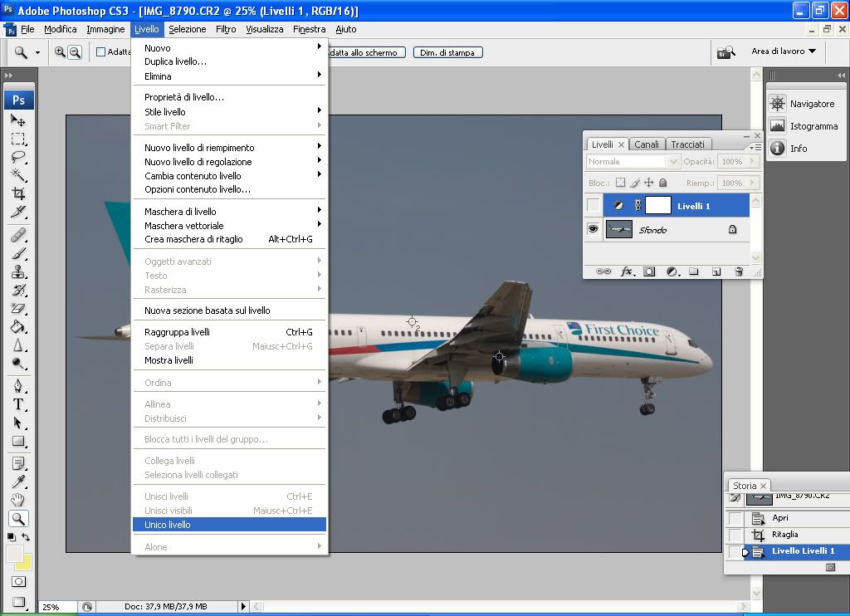Viewport: 850px width, 616px height.
Task: Click Duplica livello menu entry
Action: coord(176,61)
